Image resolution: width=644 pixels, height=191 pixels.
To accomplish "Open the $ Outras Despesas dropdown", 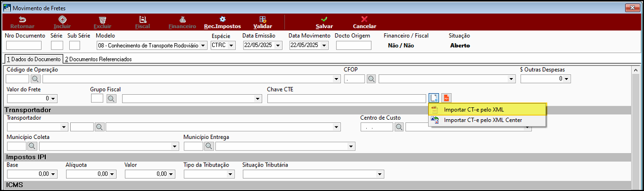I will 567,79.
